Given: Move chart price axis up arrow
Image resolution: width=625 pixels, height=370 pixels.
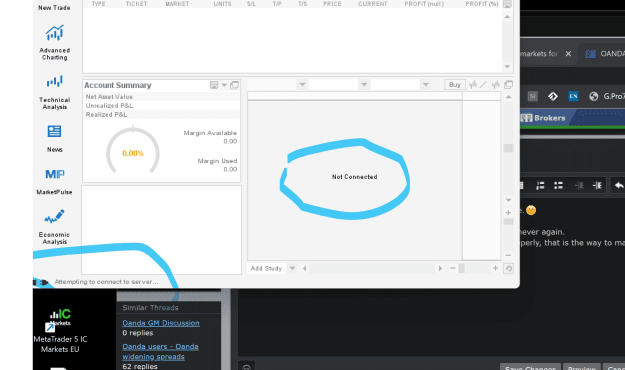Looking at the screenshot, I should (508, 97).
